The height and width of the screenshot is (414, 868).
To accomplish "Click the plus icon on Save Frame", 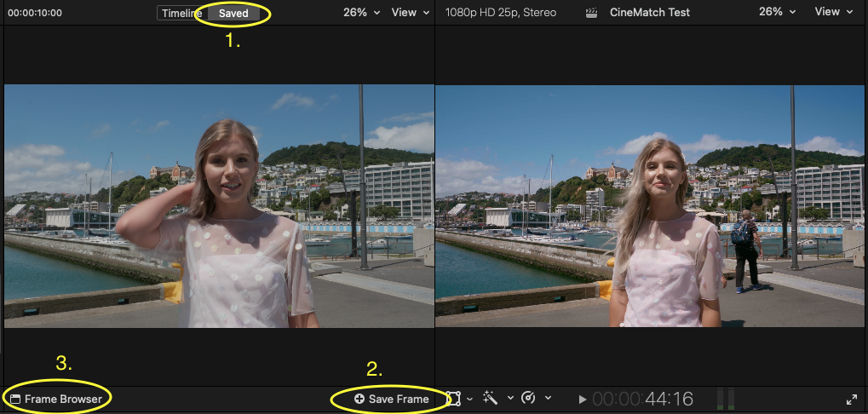I will (x=359, y=399).
